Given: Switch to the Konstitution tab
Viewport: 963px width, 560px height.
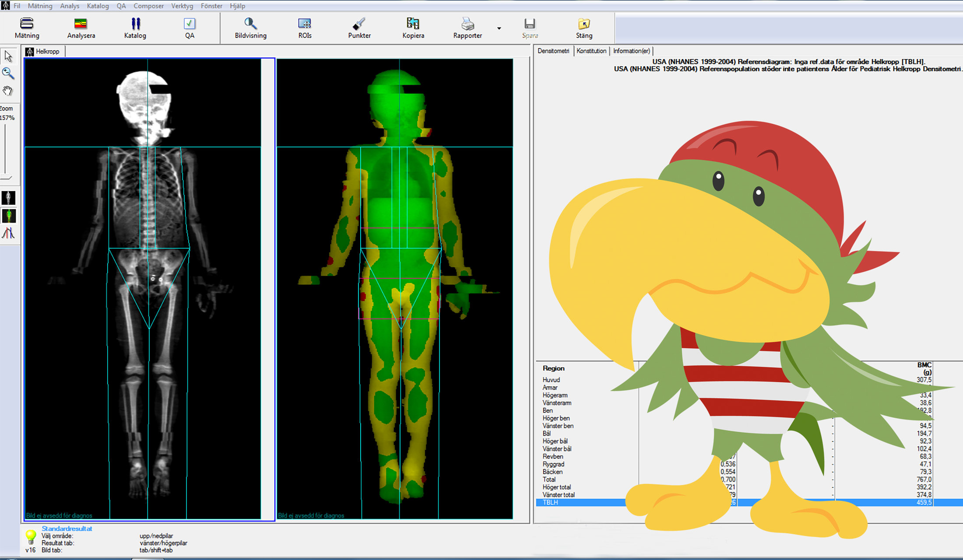Looking at the screenshot, I should tap(591, 51).
